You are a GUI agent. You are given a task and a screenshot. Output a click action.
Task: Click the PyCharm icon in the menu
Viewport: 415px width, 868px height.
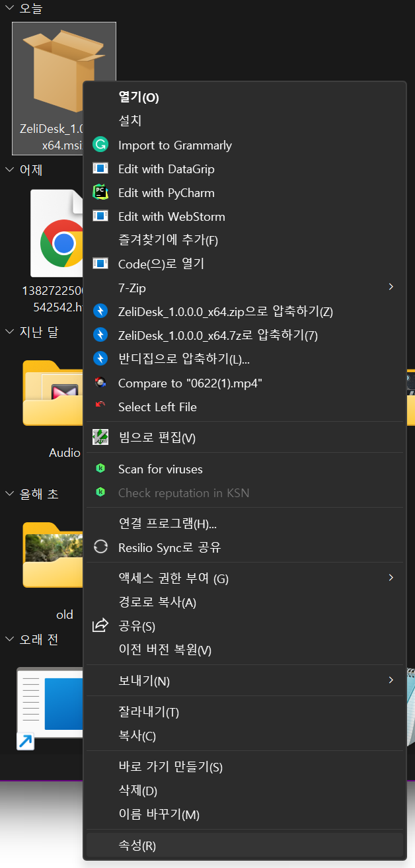click(x=100, y=192)
